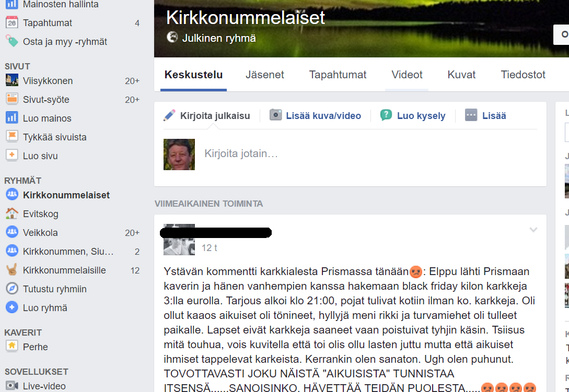The height and width of the screenshot is (392, 569).
Task: Click the Luo kysely question icon
Action: click(386, 115)
